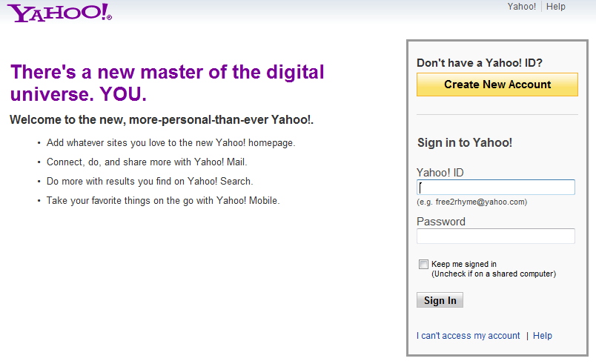Click the Keep me signed in label text
Image resolution: width=596 pixels, height=364 pixels.
[464, 264]
